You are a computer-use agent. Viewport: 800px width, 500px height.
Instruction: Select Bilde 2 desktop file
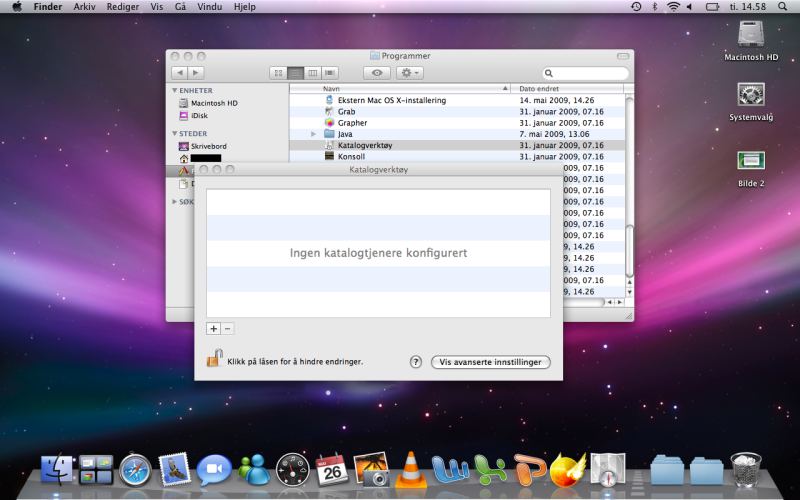tap(751, 169)
